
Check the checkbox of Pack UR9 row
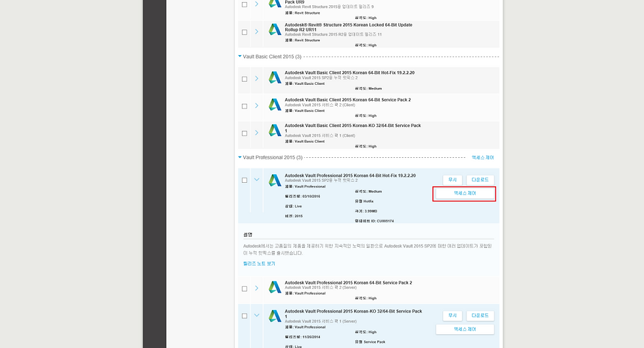point(244,5)
